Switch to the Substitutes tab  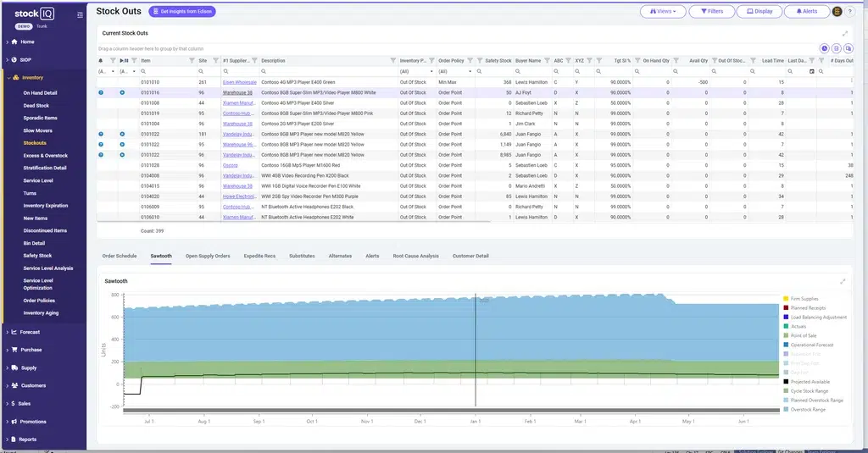click(302, 256)
